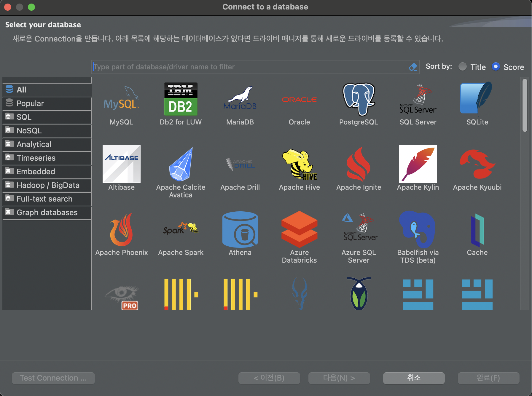Choose Babelfish via TDS (beta)
This screenshot has width=532, height=396.
click(418, 229)
